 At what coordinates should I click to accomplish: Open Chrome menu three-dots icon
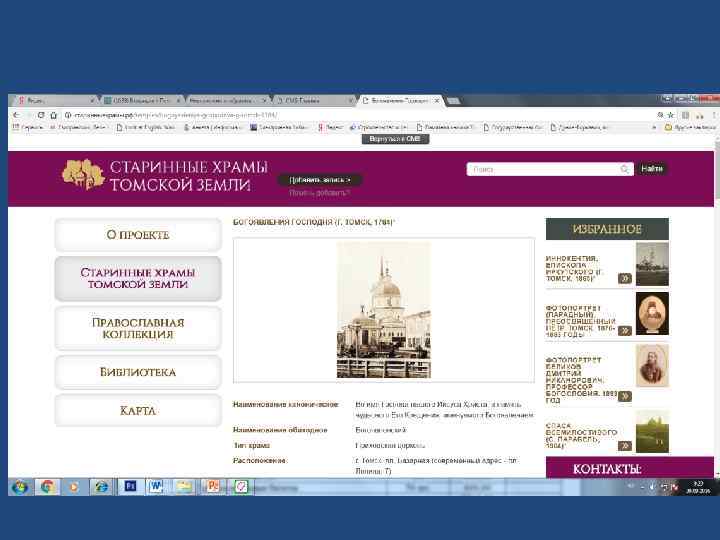pyautogui.click(x=714, y=115)
